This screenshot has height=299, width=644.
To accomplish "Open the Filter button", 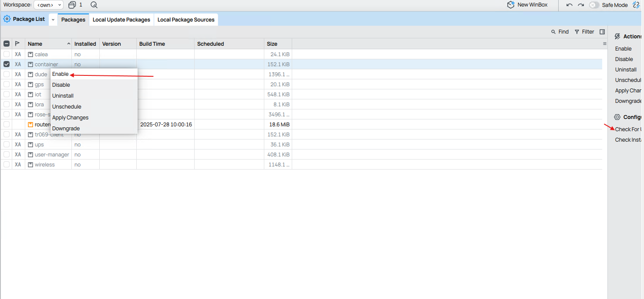I will 584,32.
